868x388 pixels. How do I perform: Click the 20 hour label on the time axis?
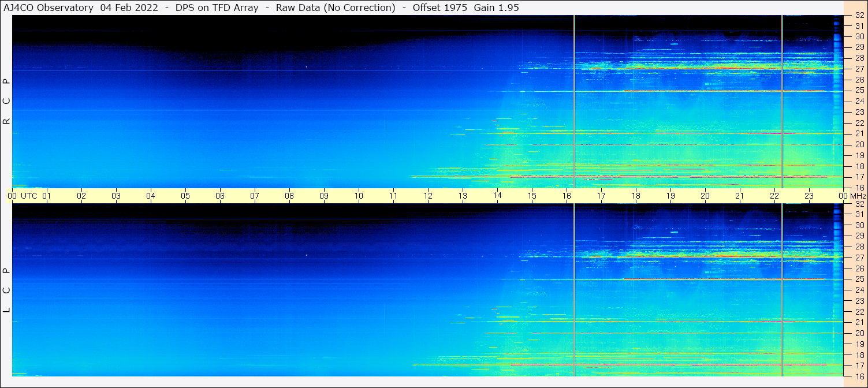(x=705, y=196)
